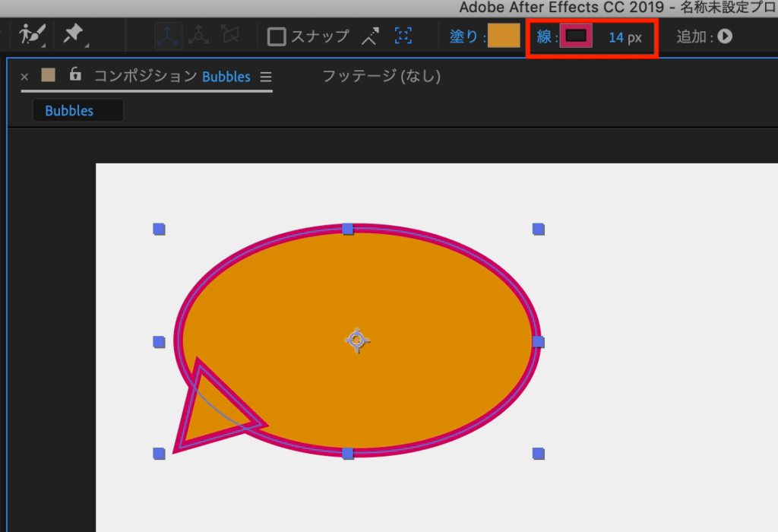The image size is (778, 532).
Task: Click the middle-right transform handle
Action: 539,342
